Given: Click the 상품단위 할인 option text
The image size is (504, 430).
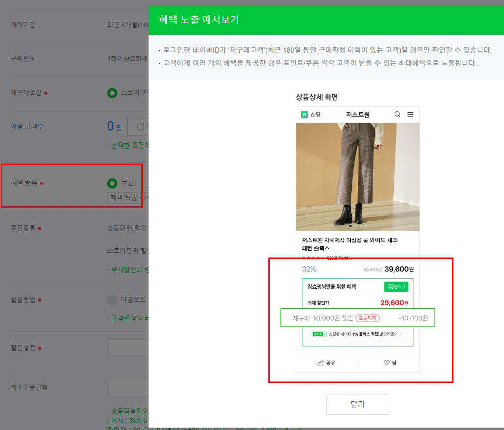Looking at the screenshot, I should (x=128, y=228).
